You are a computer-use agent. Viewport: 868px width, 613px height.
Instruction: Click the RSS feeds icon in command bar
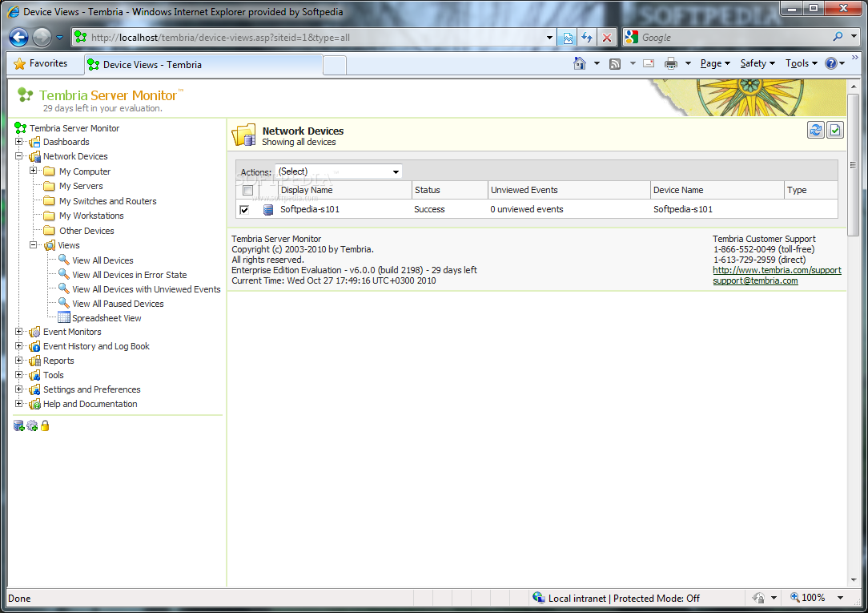click(614, 63)
